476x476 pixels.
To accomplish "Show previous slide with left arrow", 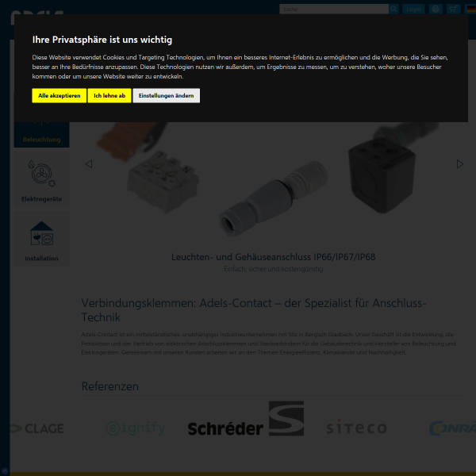I will (x=89, y=164).
